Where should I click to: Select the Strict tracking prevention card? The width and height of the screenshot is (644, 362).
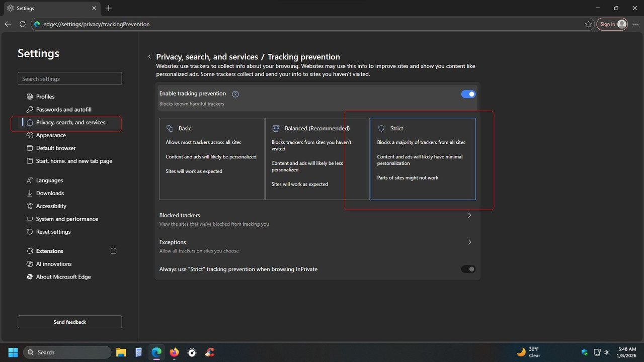point(423,159)
